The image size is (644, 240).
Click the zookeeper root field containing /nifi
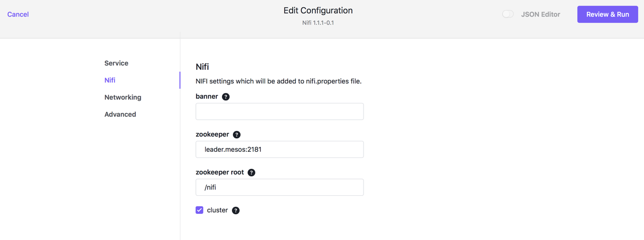point(279,187)
